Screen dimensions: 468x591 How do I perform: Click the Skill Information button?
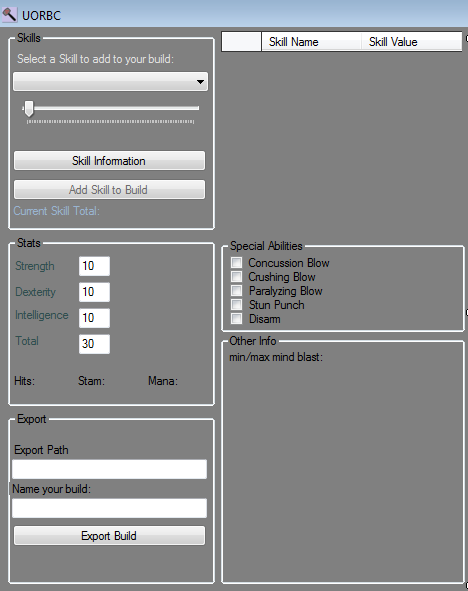point(109,161)
